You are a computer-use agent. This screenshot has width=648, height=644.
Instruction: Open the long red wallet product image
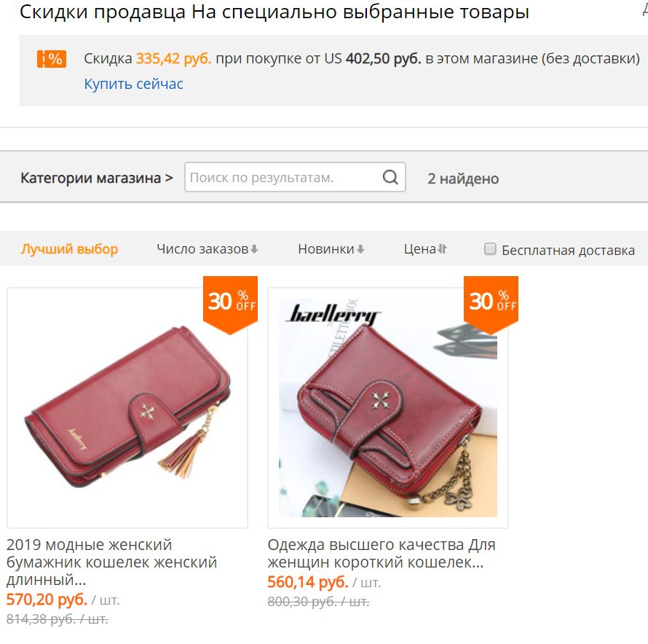click(x=127, y=408)
